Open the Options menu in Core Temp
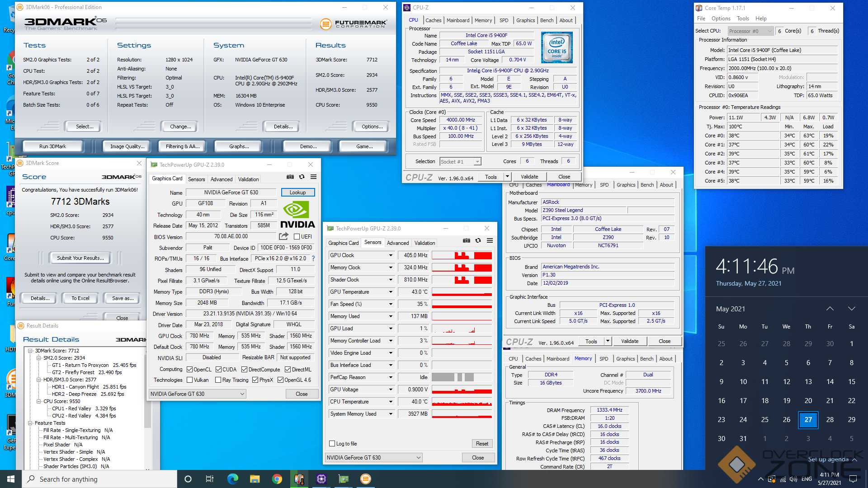The width and height of the screenshot is (868, 488). pyautogui.click(x=721, y=19)
